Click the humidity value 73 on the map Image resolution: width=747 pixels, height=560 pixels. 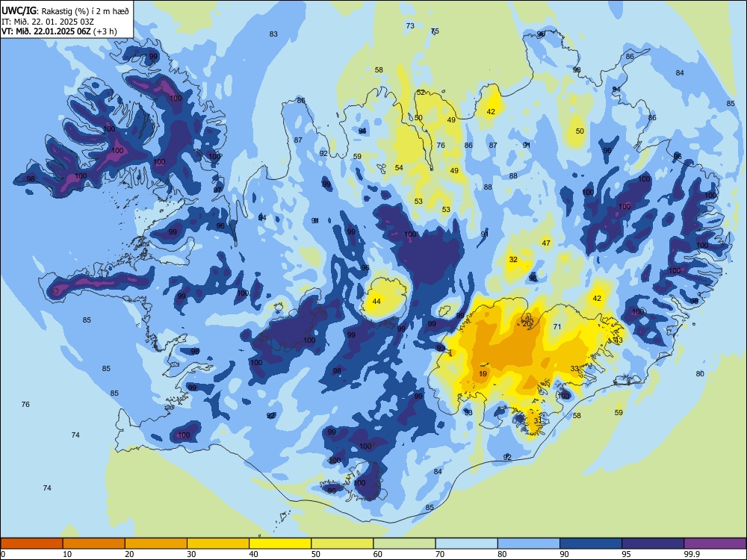point(410,26)
